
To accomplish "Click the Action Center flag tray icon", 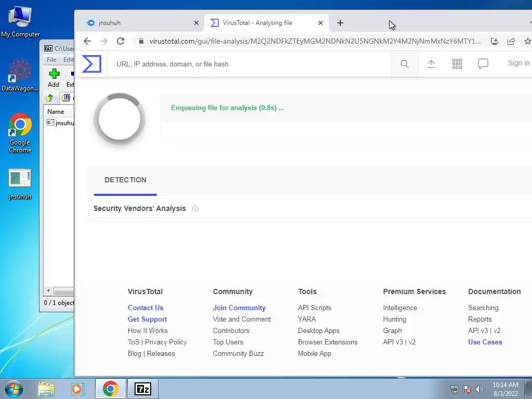I will 467,389.
